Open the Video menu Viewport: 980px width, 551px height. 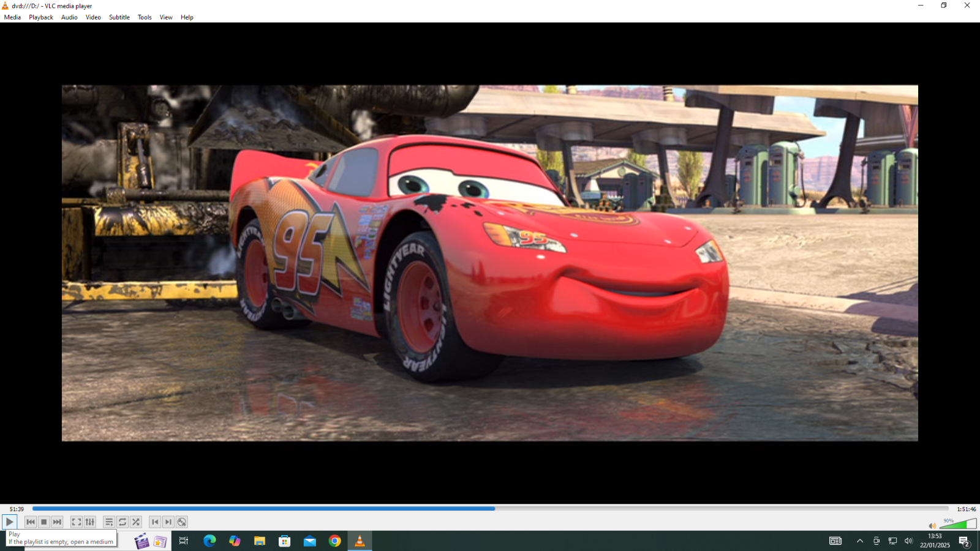93,17
